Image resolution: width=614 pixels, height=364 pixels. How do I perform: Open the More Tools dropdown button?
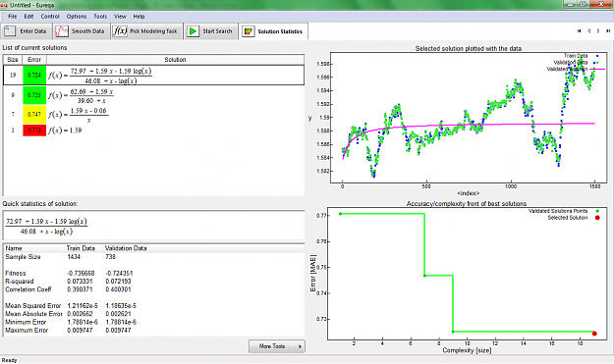(277, 346)
